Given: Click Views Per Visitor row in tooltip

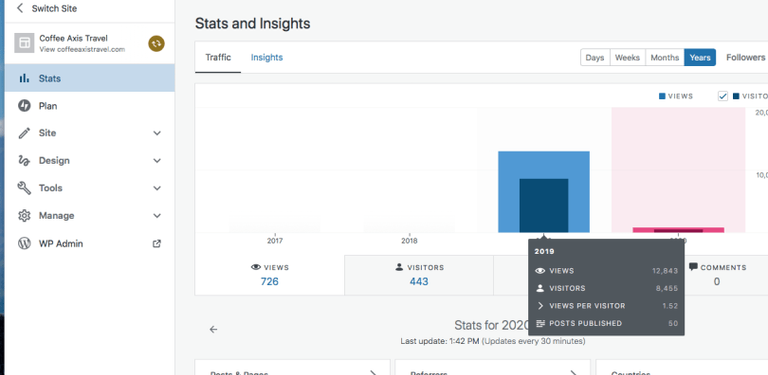Looking at the screenshot, I should [606, 306].
